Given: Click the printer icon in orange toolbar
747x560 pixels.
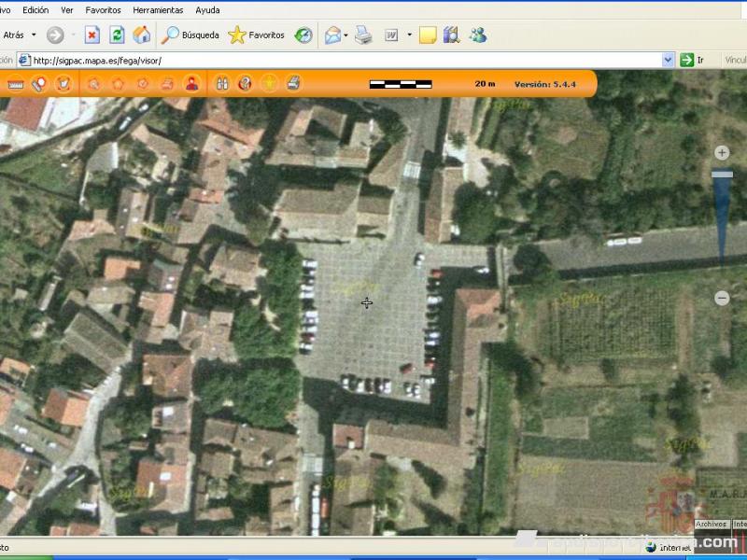Looking at the screenshot, I should [x=293, y=84].
